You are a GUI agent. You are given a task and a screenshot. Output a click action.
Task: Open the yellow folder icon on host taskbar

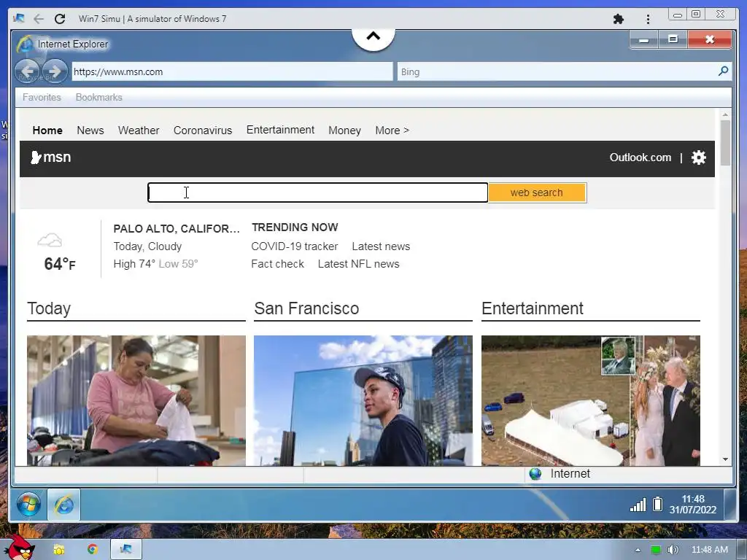(59, 550)
